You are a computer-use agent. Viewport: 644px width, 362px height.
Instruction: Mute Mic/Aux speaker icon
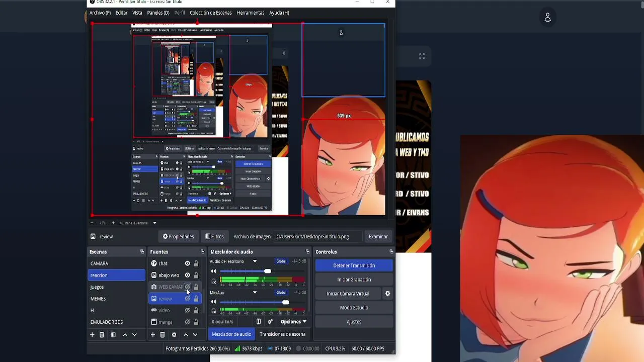(x=214, y=302)
